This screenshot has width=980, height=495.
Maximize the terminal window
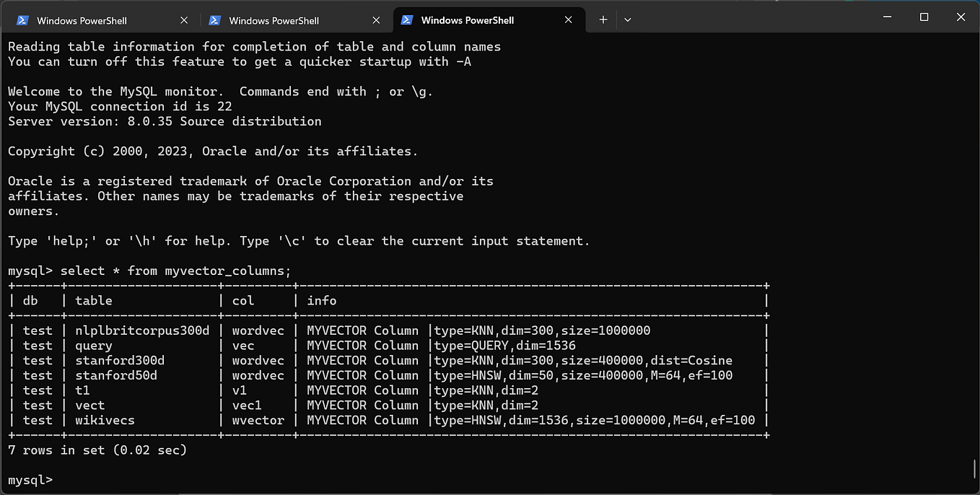pos(924,17)
